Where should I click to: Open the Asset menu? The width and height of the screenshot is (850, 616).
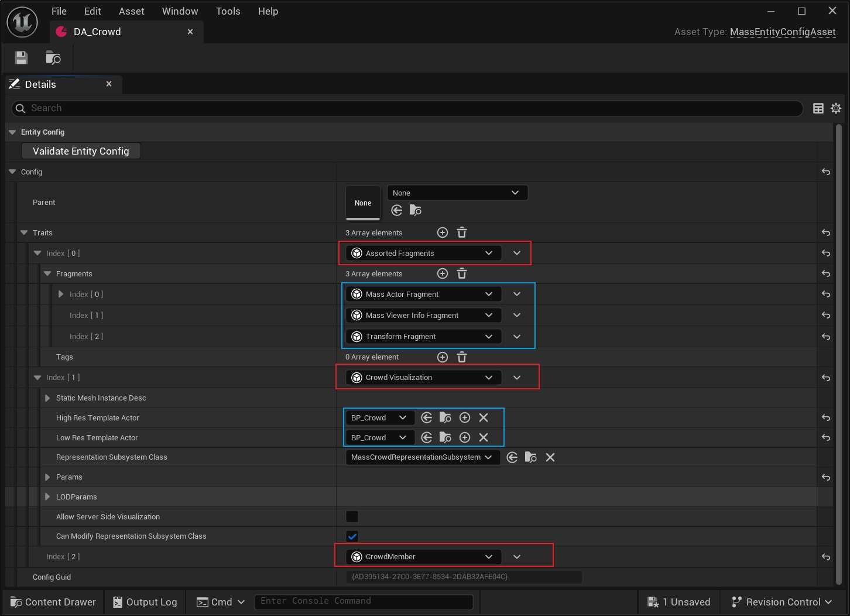[x=131, y=11]
